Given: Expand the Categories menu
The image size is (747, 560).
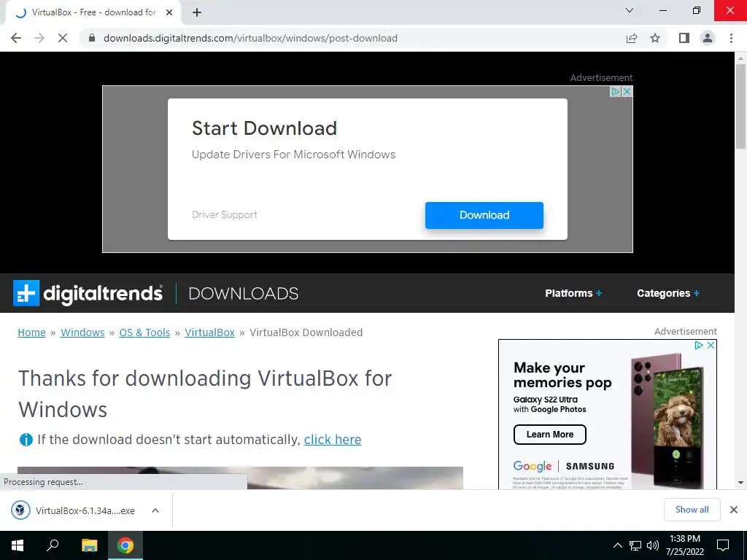Looking at the screenshot, I should tap(668, 293).
